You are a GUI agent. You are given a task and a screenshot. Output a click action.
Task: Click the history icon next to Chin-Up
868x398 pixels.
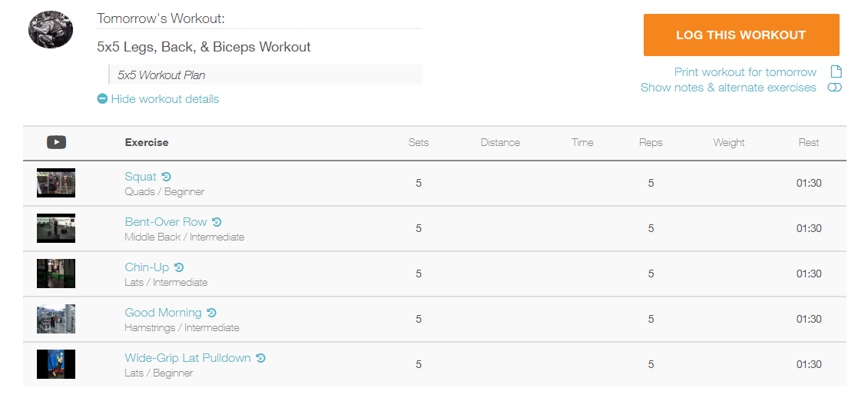click(x=179, y=267)
